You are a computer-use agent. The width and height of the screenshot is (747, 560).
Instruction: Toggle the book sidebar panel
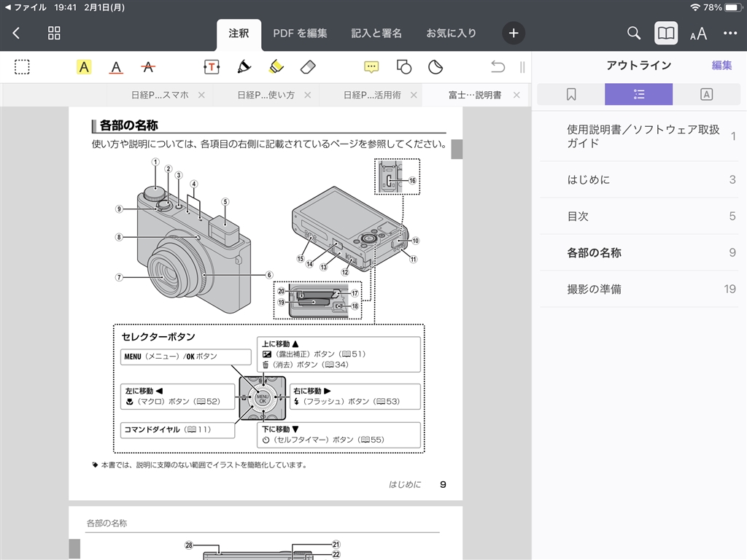pos(665,33)
